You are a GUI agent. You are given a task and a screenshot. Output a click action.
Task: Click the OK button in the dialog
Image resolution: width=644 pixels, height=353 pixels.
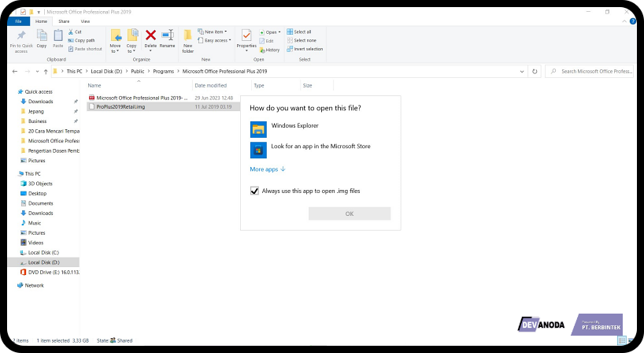click(350, 214)
